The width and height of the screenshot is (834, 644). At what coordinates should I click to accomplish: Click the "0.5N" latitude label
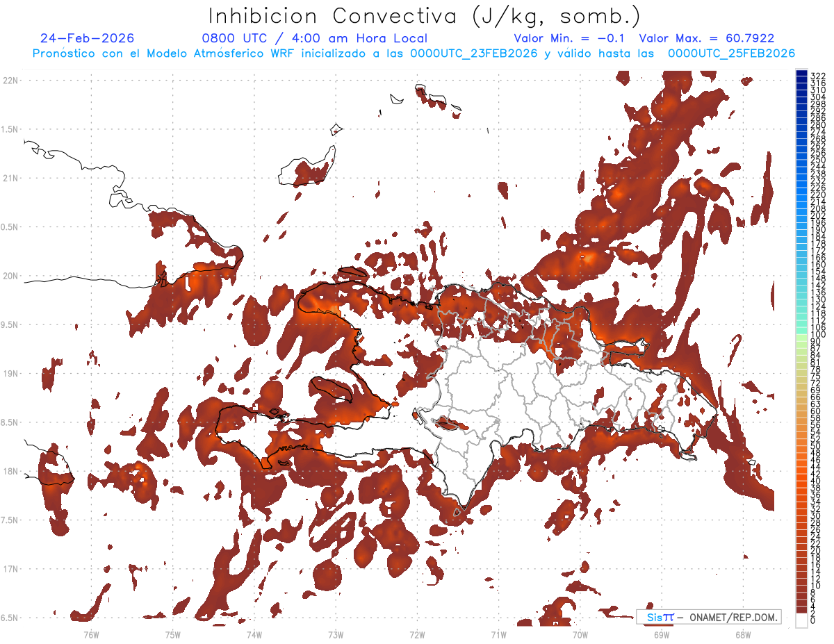[x=10, y=227]
